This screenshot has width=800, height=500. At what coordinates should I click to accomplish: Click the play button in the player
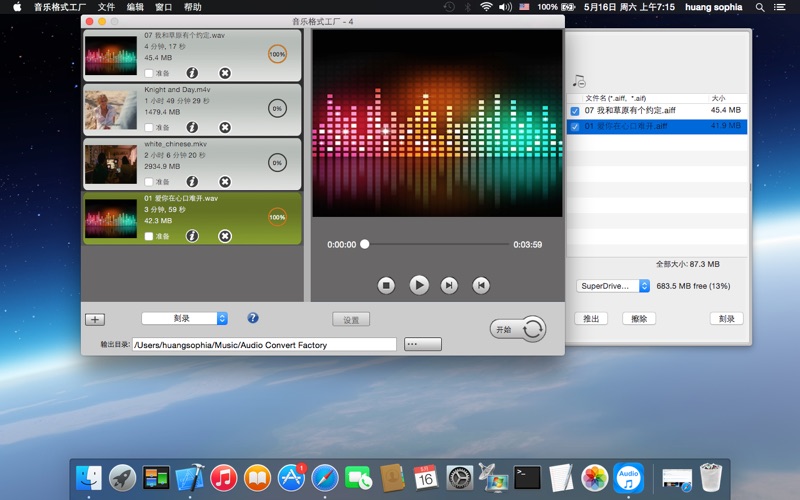(419, 285)
